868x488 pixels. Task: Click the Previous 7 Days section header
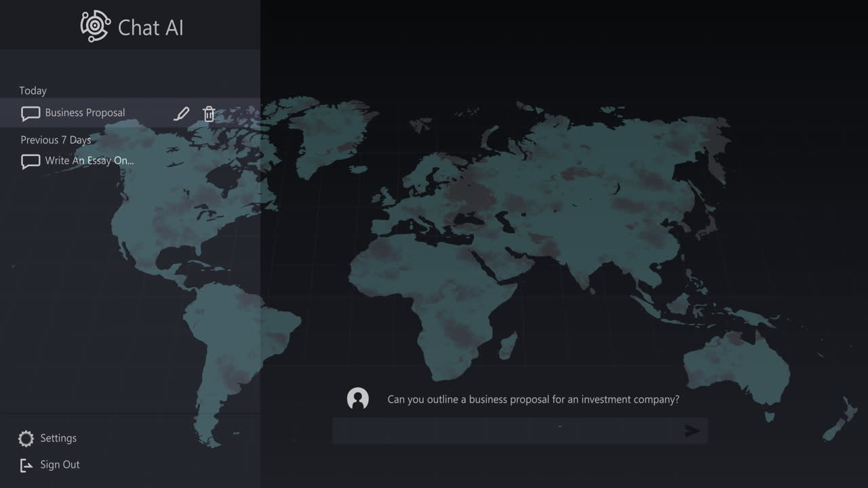(56, 140)
